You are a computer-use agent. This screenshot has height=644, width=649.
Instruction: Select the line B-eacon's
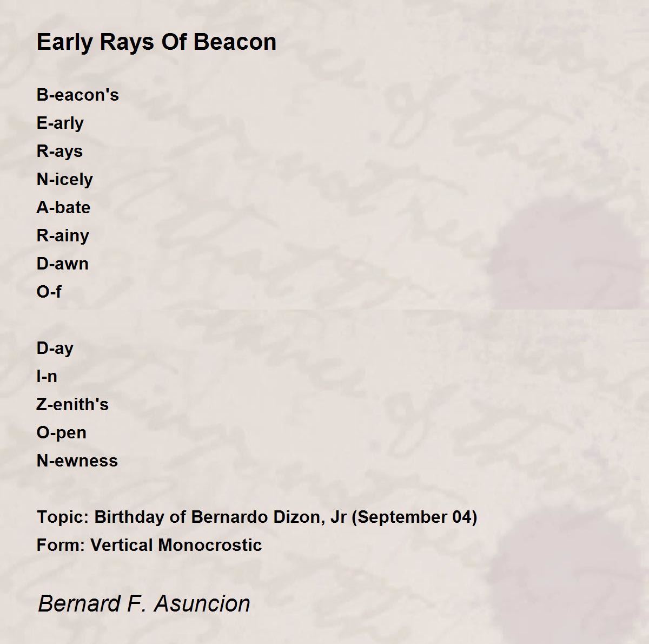pyautogui.click(x=78, y=95)
